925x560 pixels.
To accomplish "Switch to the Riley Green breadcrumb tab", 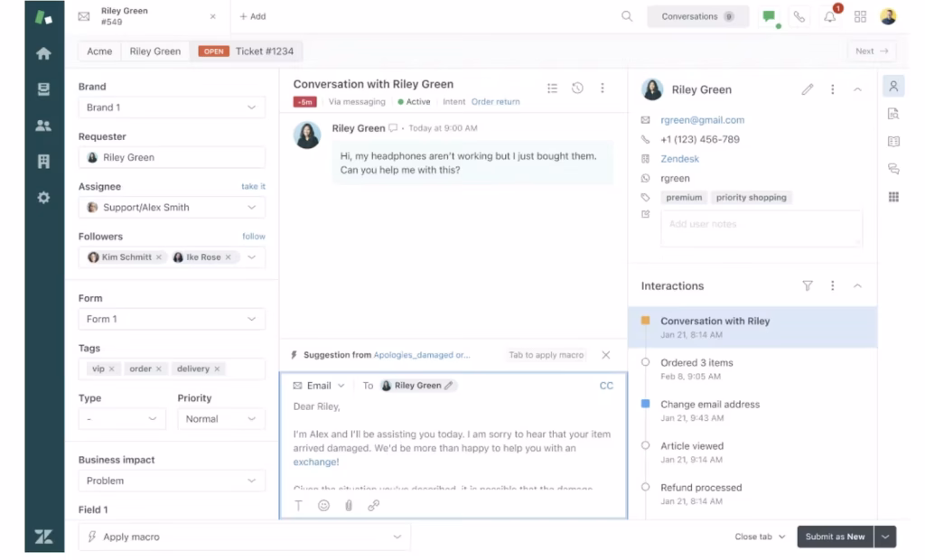I will [x=155, y=51].
